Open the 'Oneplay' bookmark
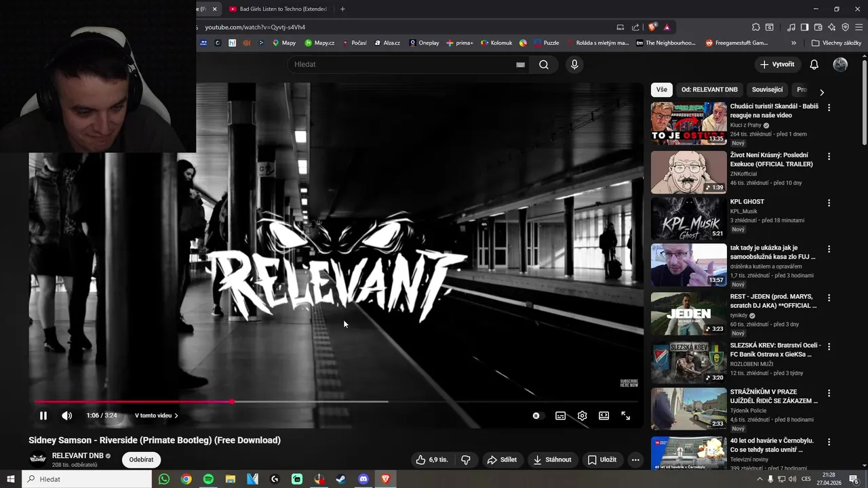Image resolution: width=868 pixels, height=488 pixels. [x=424, y=43]
